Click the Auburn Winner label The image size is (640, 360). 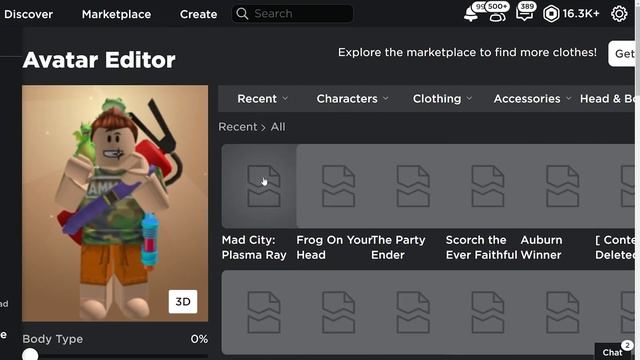pyautogui.click(x=541, y=247)
